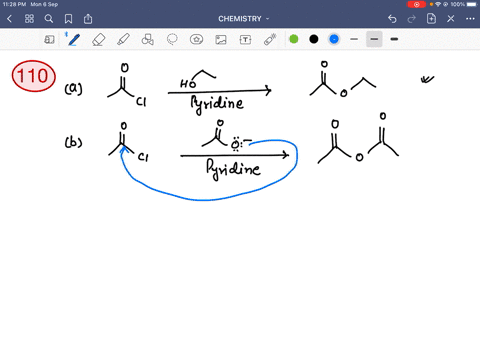Toggle the read-only zoom window tool
The height and width of the screenshot is (360, 480).
click(x=49, y=40)
